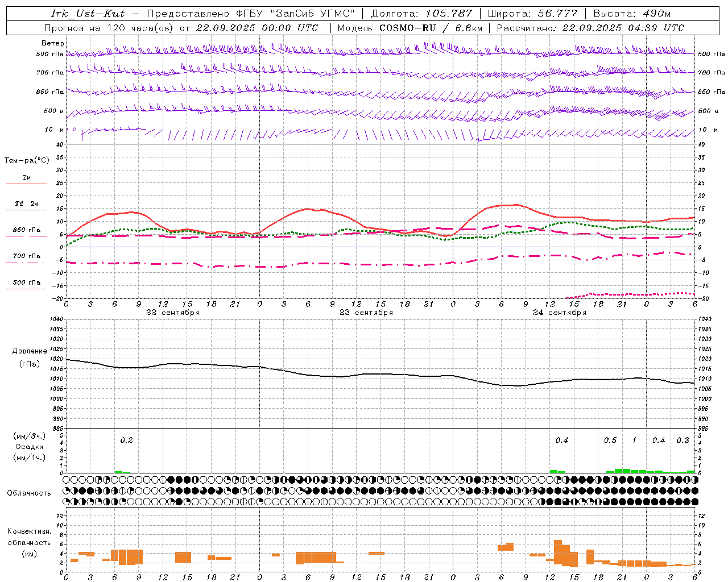Click the Высота: 490м elevation text
The image size is (728, 582).
coord(632,13)
